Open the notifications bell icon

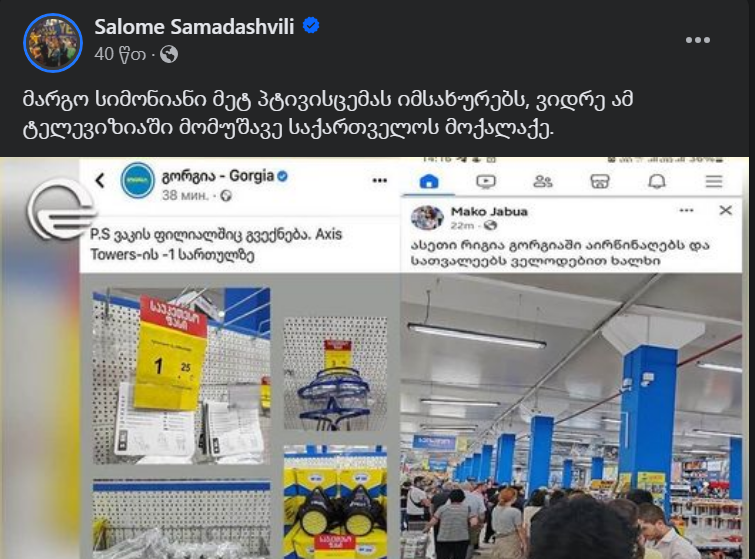(x=657, y=182)
